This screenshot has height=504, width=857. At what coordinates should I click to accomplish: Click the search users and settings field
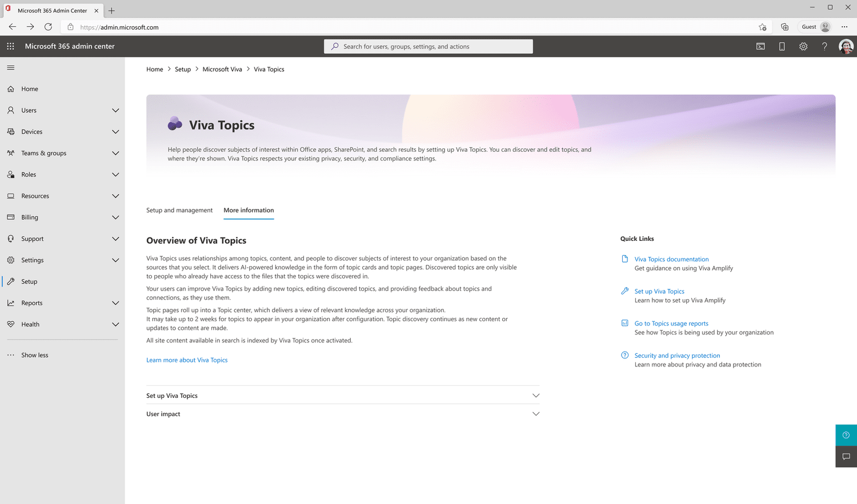tap(428, 46)
